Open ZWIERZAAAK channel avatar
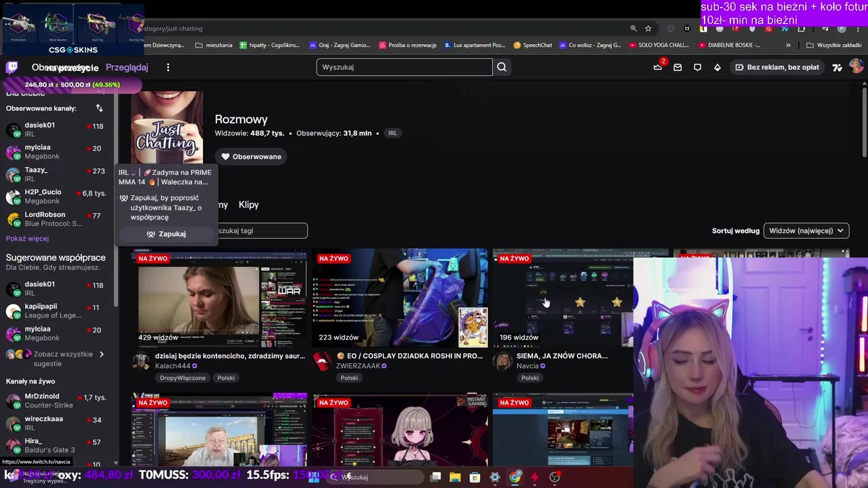 click(322, 361)
